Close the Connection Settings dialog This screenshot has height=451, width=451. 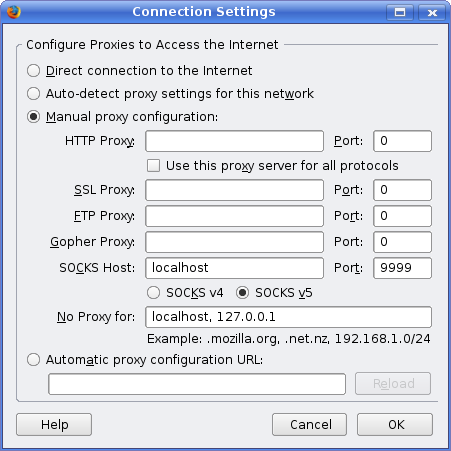[x=432, y=13]
